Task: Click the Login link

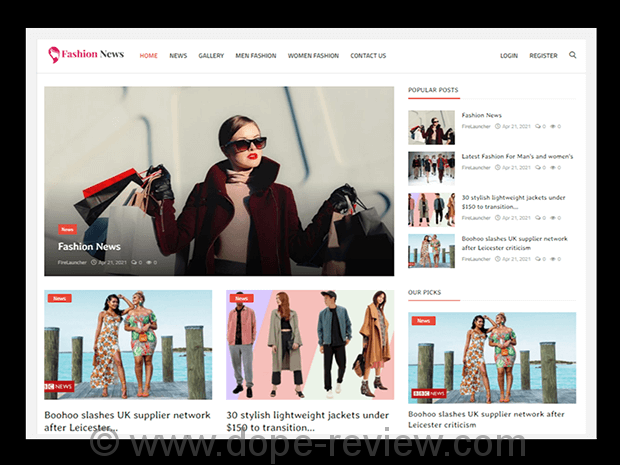Action: [509, 56]
